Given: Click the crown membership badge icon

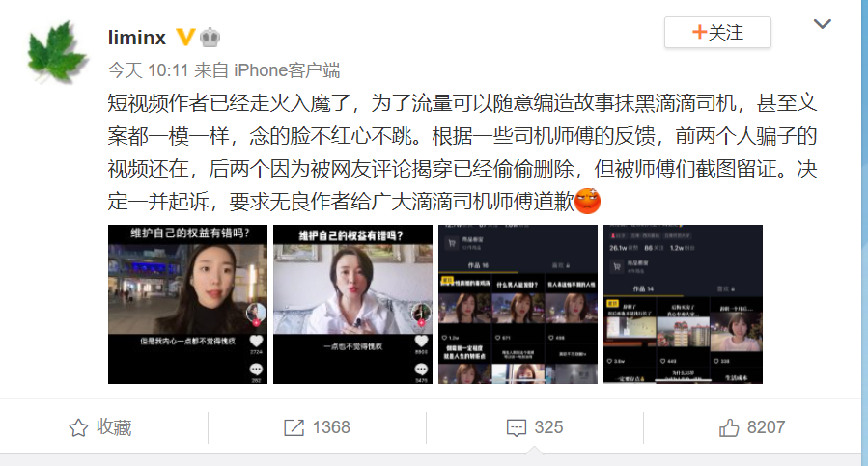Looking at the screenshot, I should 210,37.
